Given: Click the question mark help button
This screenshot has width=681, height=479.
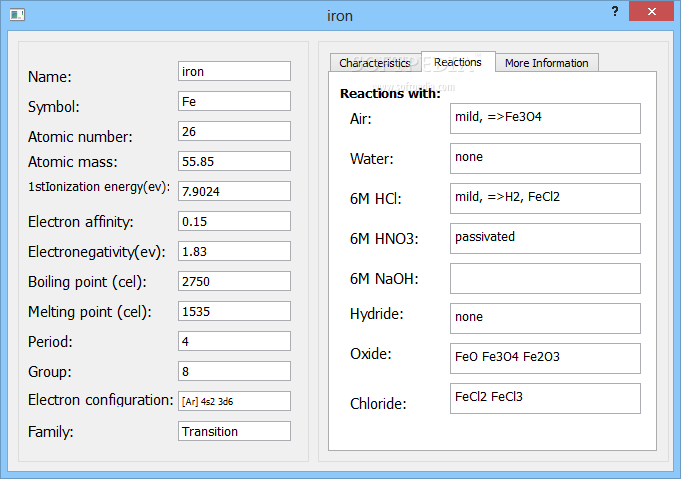Looking at the screenshot, I should point(615,11).
